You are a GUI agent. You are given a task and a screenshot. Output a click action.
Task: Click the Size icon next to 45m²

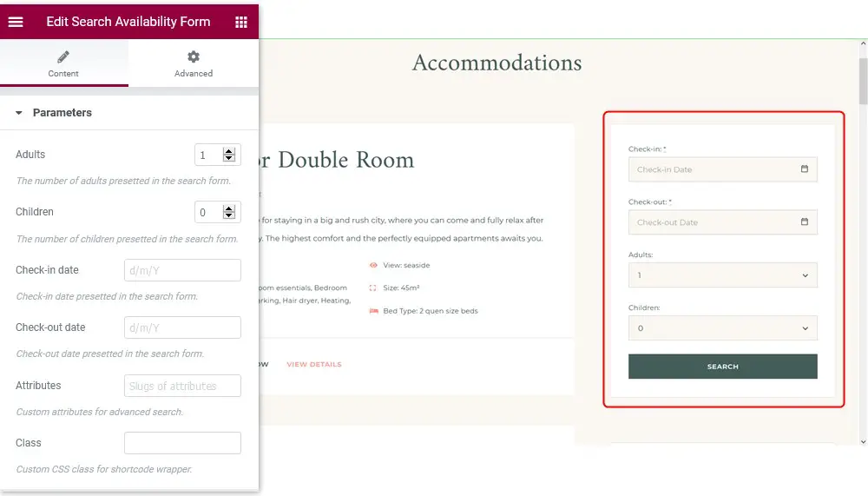point(373,288)
